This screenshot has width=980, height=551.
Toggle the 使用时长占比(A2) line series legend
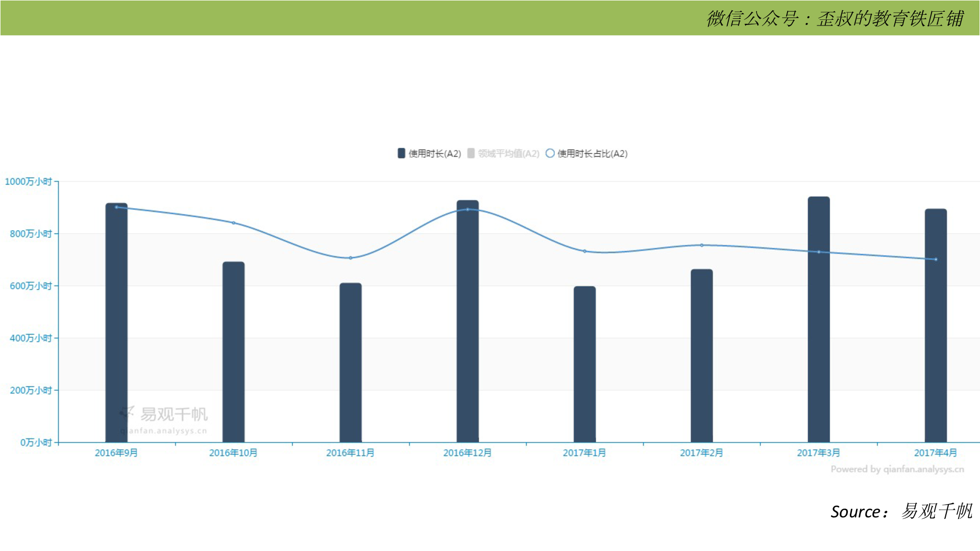(592, 154)
